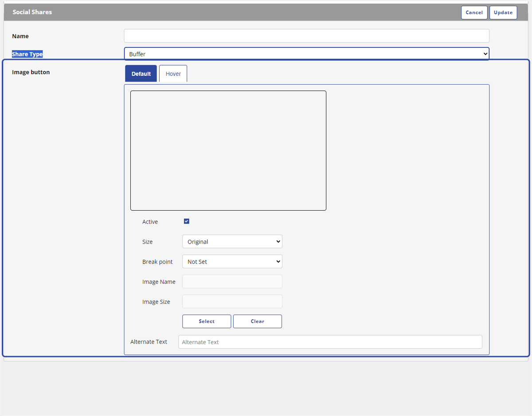This screenshot has width=532, height=416.
Task: Focus the Name input field
Action: pos(306,36)
